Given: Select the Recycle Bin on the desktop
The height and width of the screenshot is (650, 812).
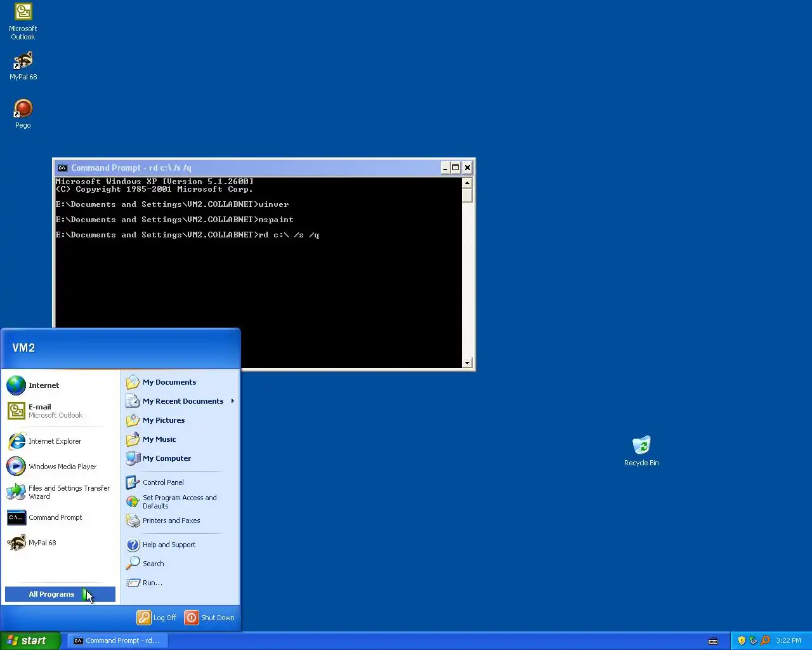Looking at the screenshot, I should (641, 451).
